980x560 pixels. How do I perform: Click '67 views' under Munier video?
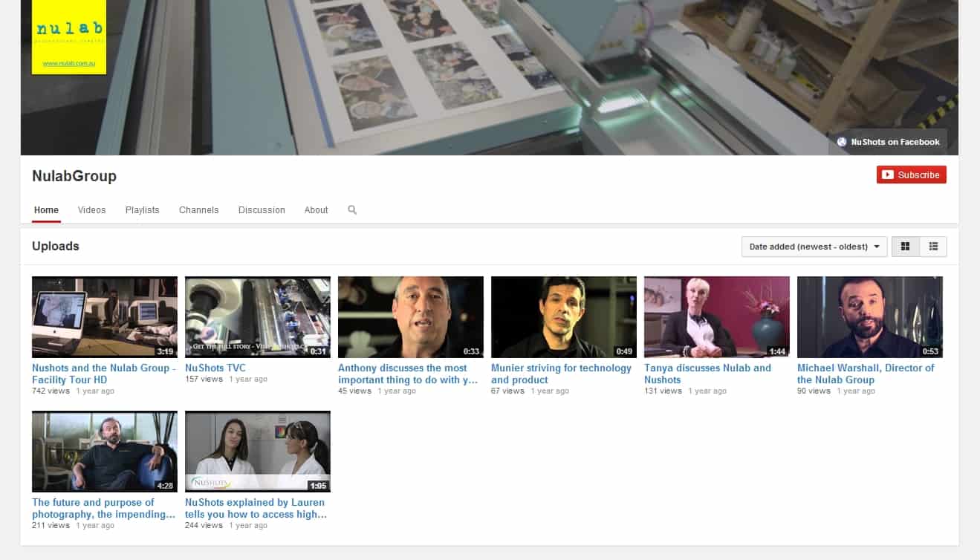coord(507,391)
